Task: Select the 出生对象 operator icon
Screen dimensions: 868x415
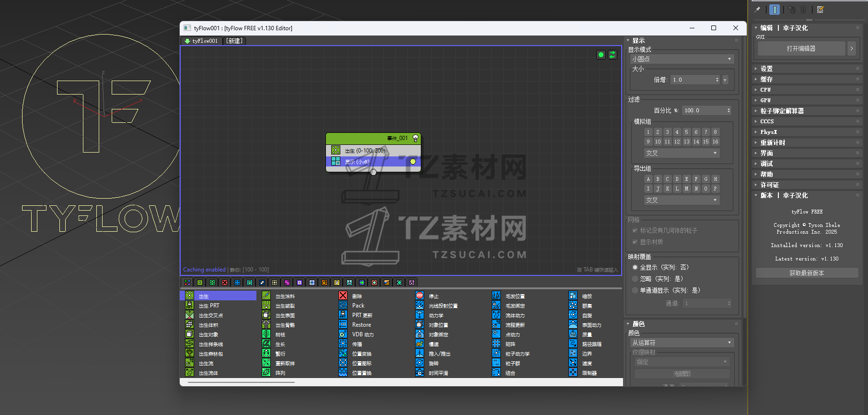Action: (190, 334)
